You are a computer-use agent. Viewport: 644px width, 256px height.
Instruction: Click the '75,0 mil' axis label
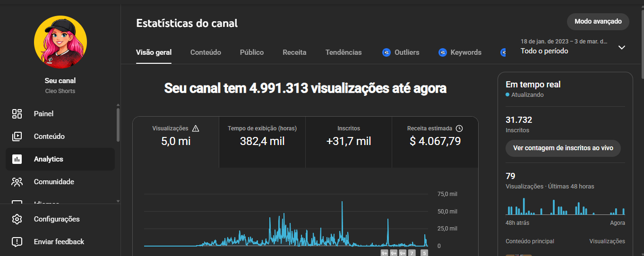click(447, 194)
